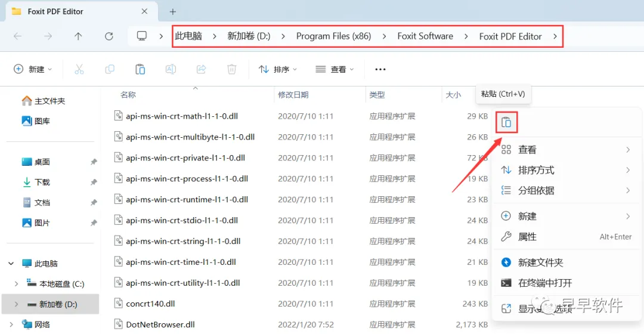Choose 属性 in context menu
The width and height of the screenshot is (644, 334).
click(x=566, y=237)
